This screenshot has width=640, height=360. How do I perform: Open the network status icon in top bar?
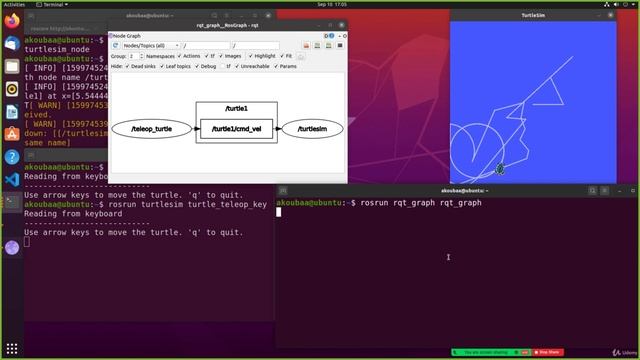pyautogui.click(x=607, y=4)
